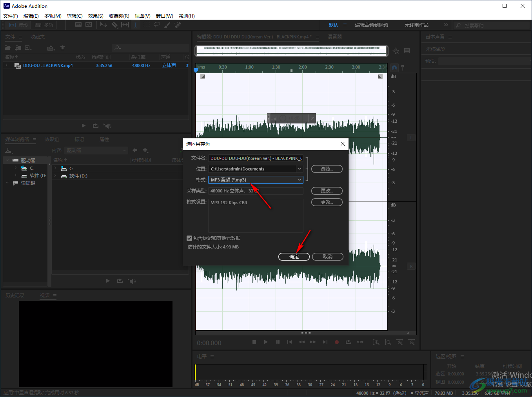Expand the DDU-DU mp4 file row
This screenshot has width=532, height=397.
7,65
